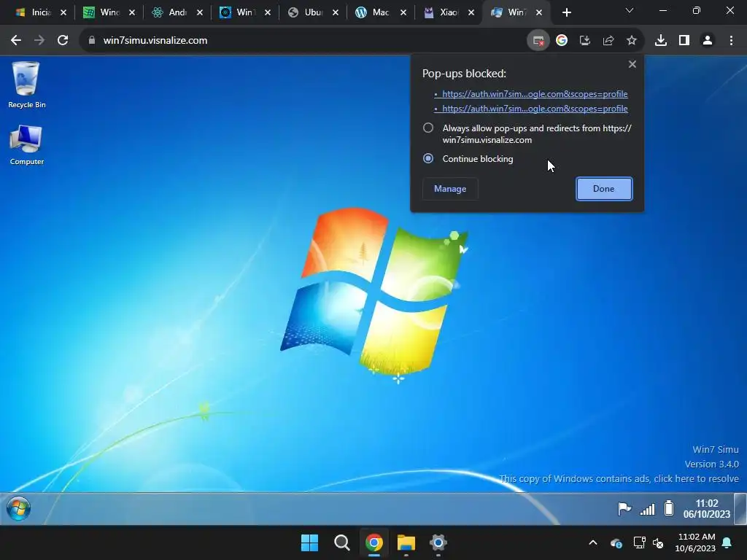The width and height of the screenshot is (747, 560).
Task: Open the Windows 11 Start menu
Action: click(309, 542)
